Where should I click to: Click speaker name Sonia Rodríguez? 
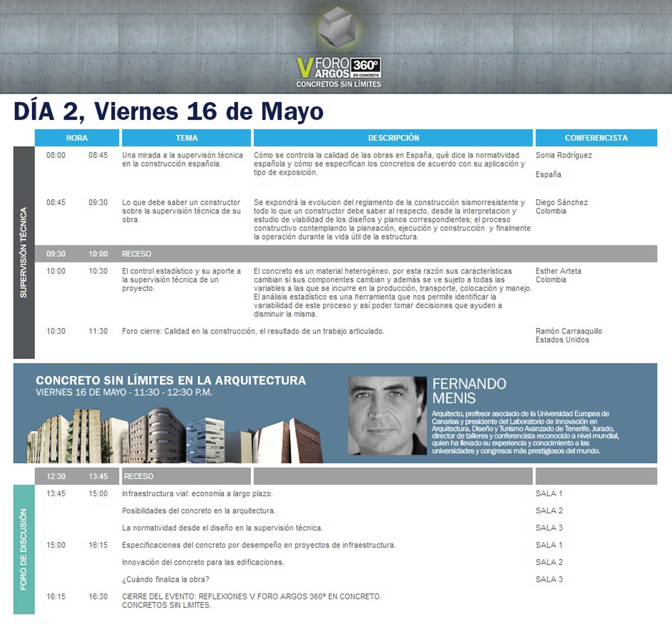[x=564, y=155]
